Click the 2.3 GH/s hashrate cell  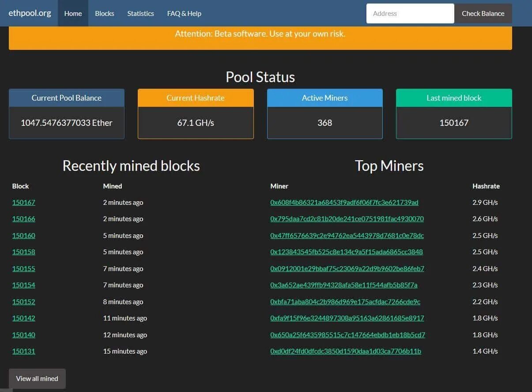coord(485,285)
